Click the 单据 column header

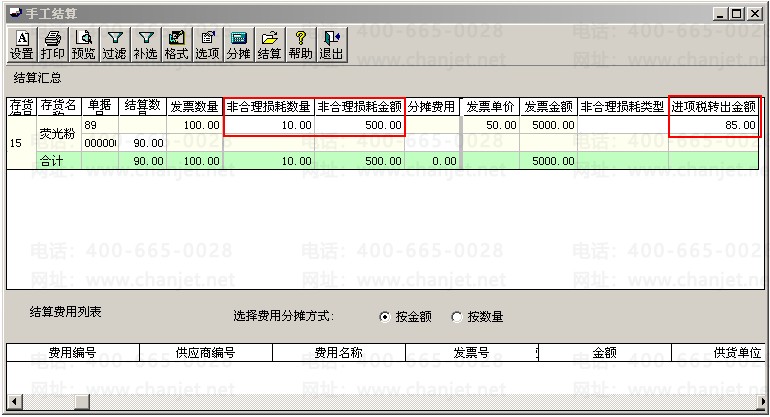click(x=100, y=107)
